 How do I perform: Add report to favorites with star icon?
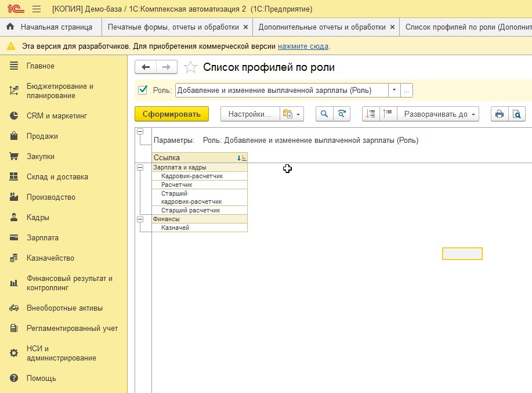(190, 67)
